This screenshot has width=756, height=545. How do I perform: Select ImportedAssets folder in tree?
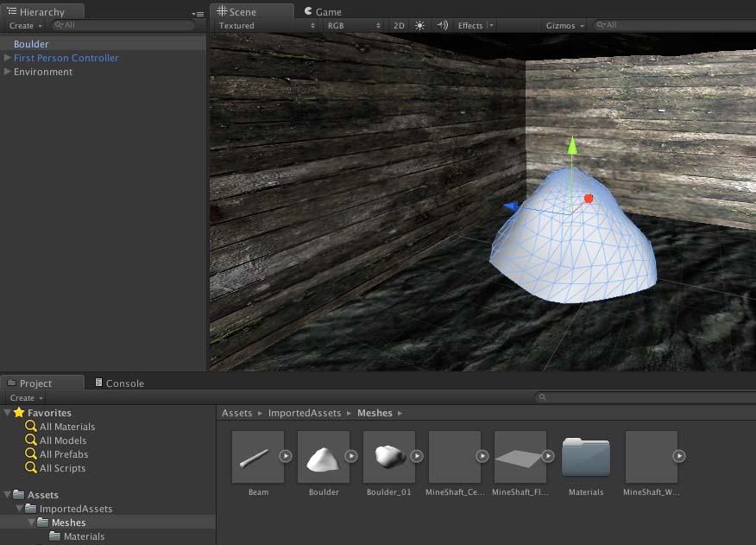click(69, 509)
